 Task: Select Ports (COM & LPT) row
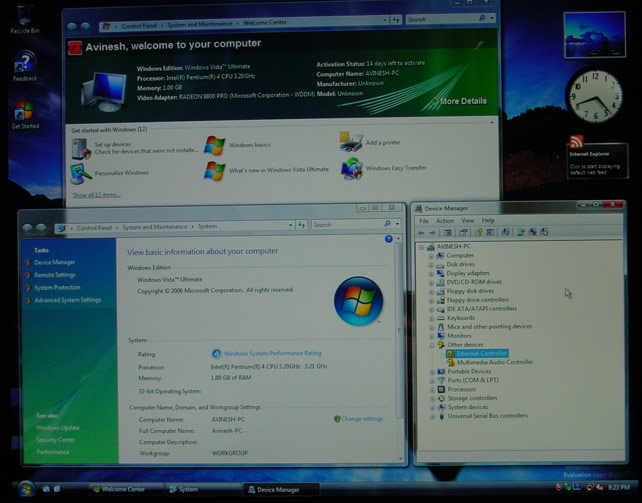click(x=472, y=381)
